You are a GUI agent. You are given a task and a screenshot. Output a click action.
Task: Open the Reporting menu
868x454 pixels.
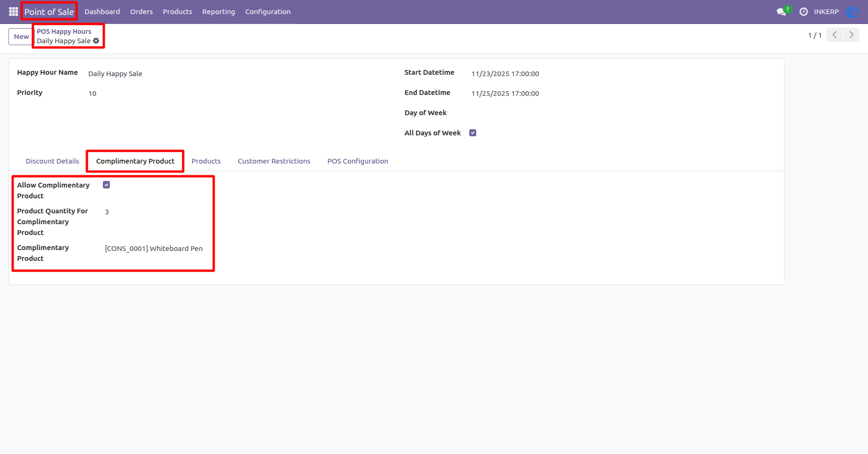click(218, 12)
